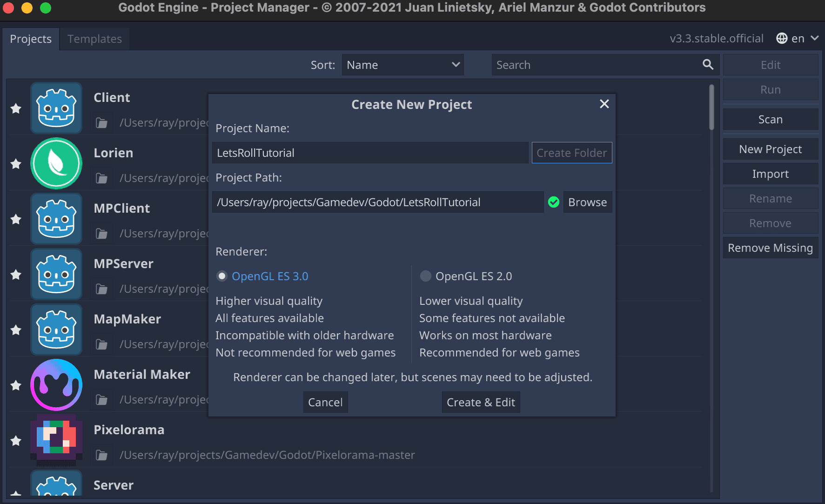Click the Browse button
This screenshot has height=504, width=825.
point(587,202)
